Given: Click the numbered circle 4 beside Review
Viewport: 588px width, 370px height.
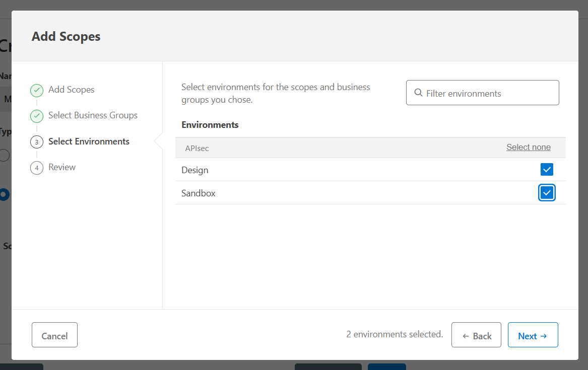Looking at the screenshot, I should (x=36, y=168).
